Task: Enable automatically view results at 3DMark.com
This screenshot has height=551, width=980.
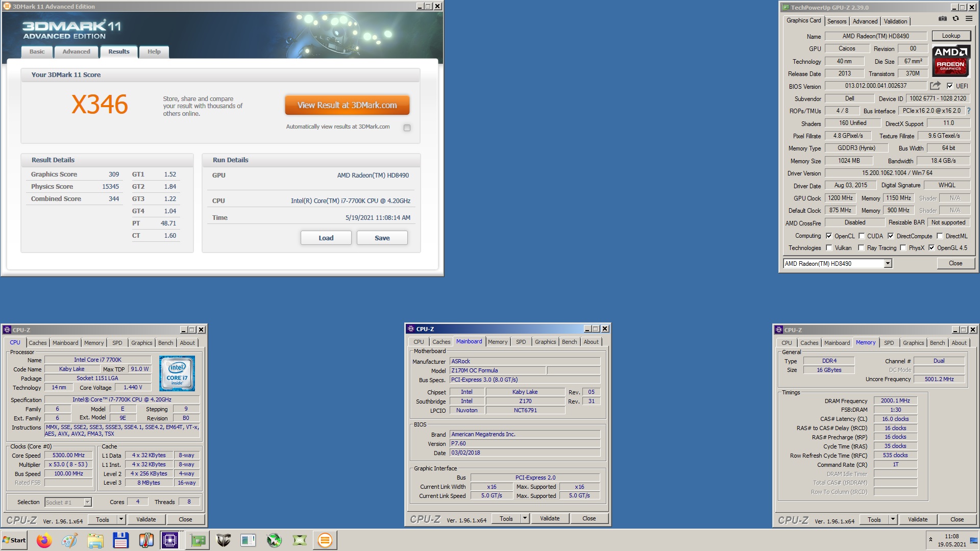Action: pos(407,128)
